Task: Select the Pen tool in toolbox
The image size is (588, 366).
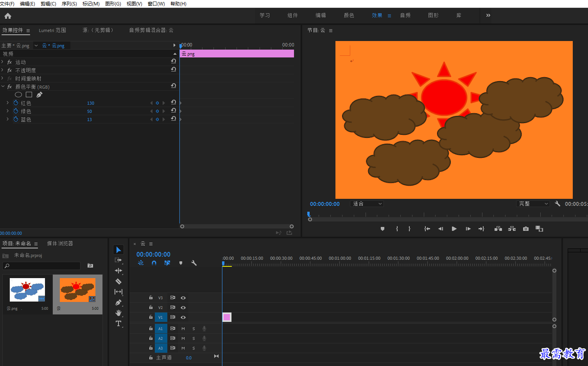Action: pyautogui.click(x=118, y=302)
